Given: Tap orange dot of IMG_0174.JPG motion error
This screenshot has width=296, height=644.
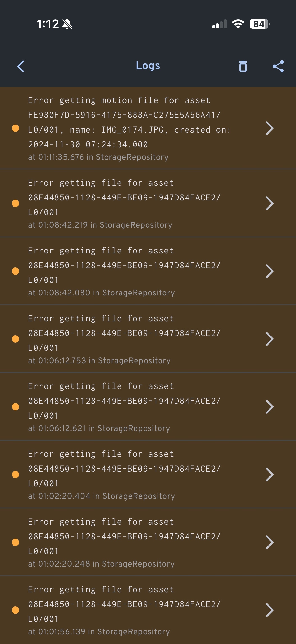Looking at the screenshot, I should (x=15, y=128).
